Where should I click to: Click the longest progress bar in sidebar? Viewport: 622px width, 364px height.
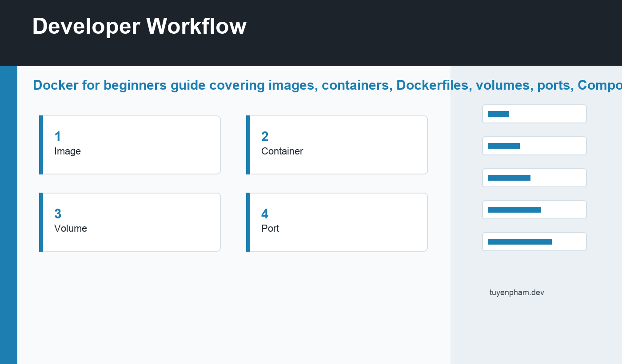coord(520,241)
